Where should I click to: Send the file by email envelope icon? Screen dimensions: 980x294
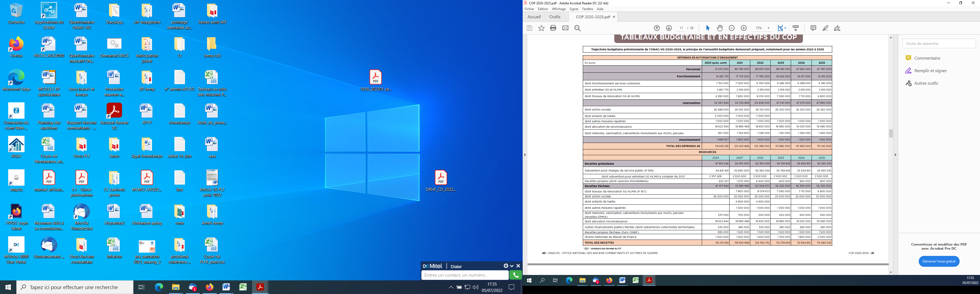(565, 28)
